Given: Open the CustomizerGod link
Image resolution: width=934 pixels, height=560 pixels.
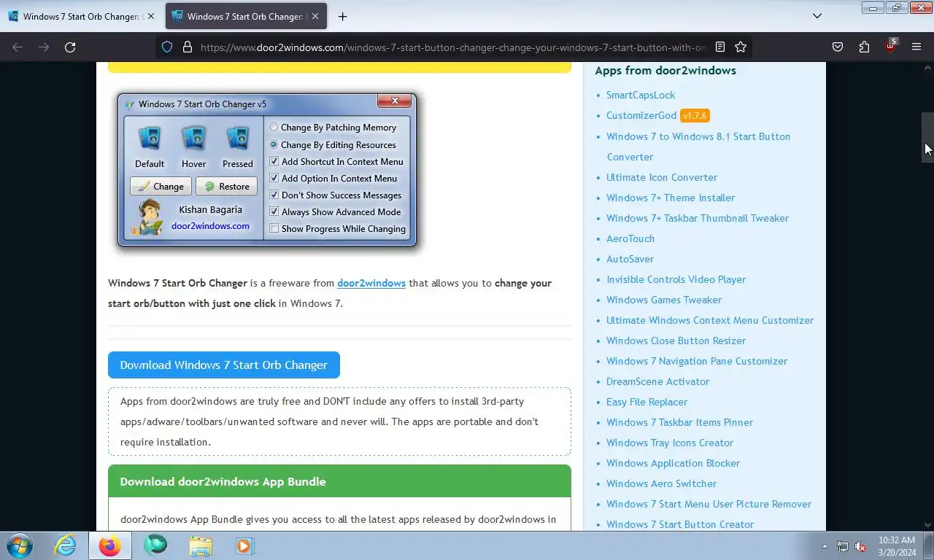Looking at the screenshot, I should (x=641, y=115).
